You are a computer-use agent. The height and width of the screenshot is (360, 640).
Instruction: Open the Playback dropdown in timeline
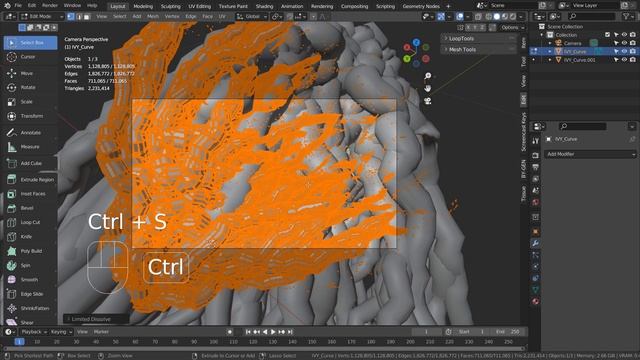tap(34, 332)
